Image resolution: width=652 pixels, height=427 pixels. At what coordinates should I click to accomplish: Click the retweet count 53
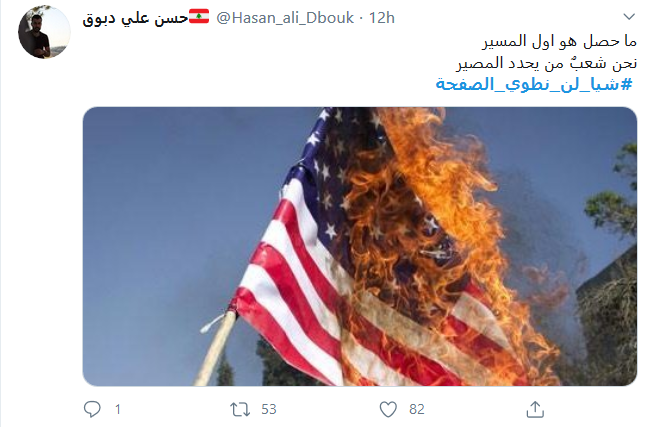click(x=269, y=410)
